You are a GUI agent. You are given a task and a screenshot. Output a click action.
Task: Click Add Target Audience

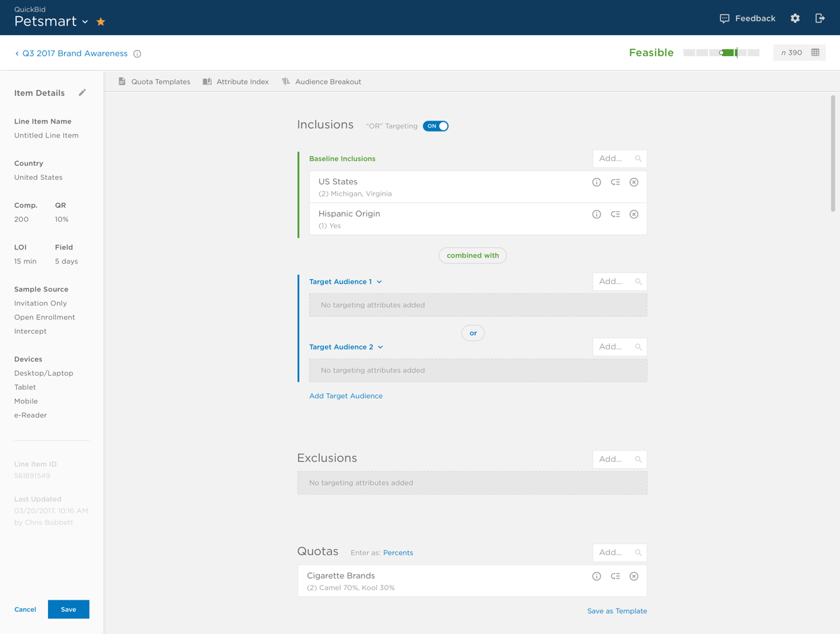coord(345,396)
